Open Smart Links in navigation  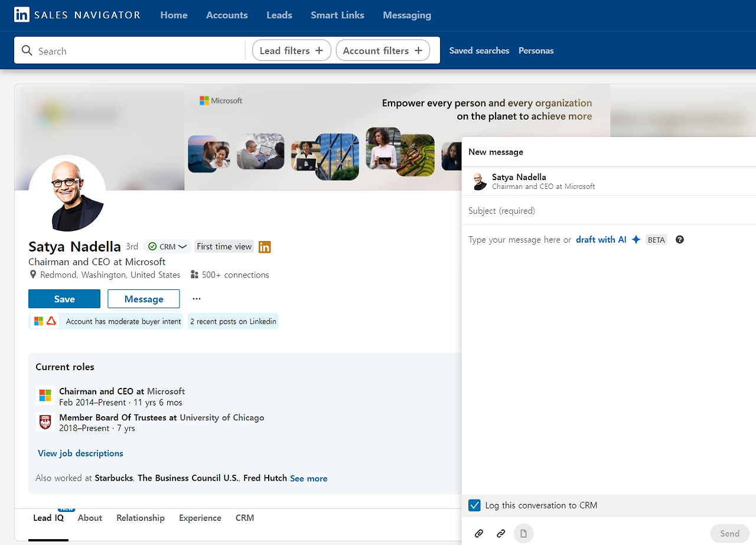click(337, 15)
